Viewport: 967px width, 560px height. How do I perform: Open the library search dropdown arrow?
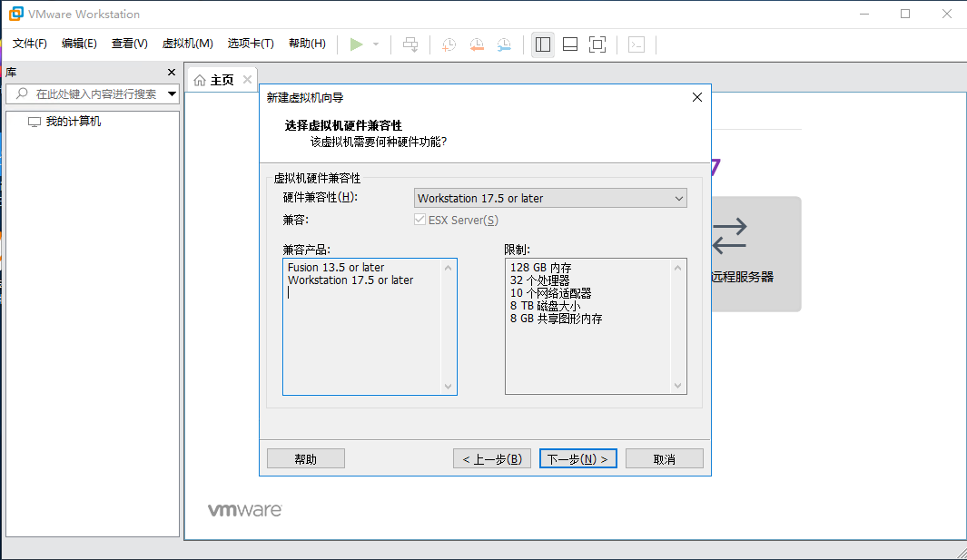click(172, 93)
